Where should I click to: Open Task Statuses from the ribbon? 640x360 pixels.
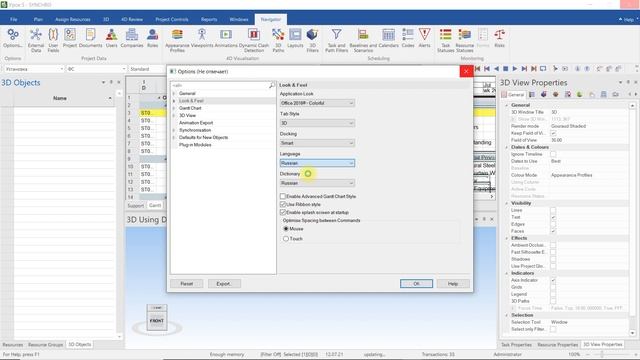(x=446, y=40)
